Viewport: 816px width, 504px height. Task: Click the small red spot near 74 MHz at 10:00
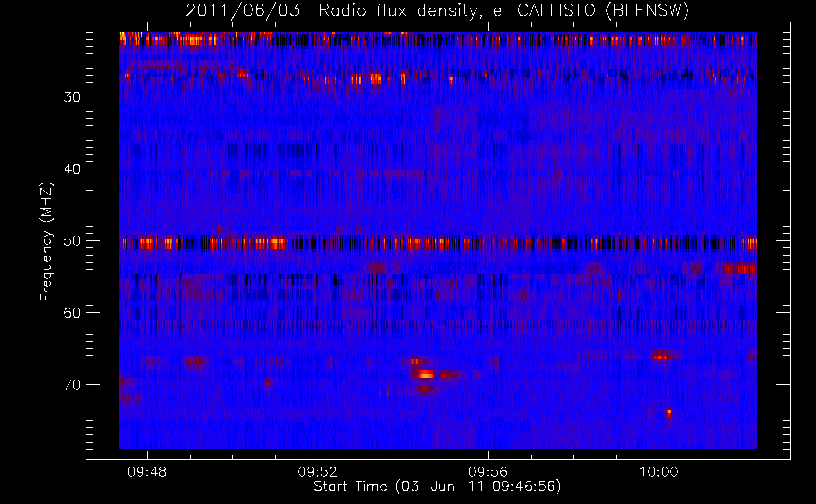click(669, 413)
